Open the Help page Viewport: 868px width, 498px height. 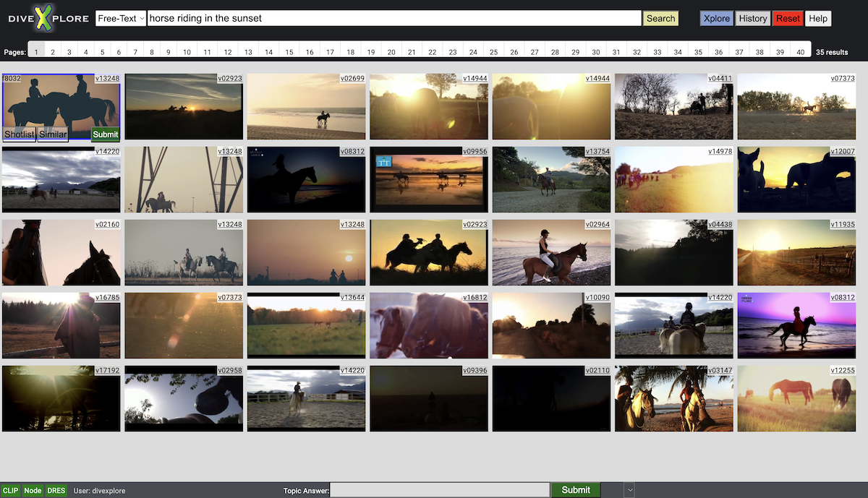[818, 19]
